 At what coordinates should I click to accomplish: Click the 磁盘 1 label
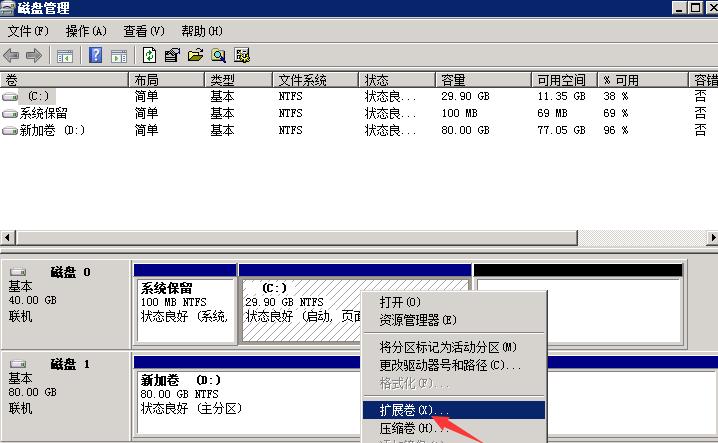tap(70, 364)
